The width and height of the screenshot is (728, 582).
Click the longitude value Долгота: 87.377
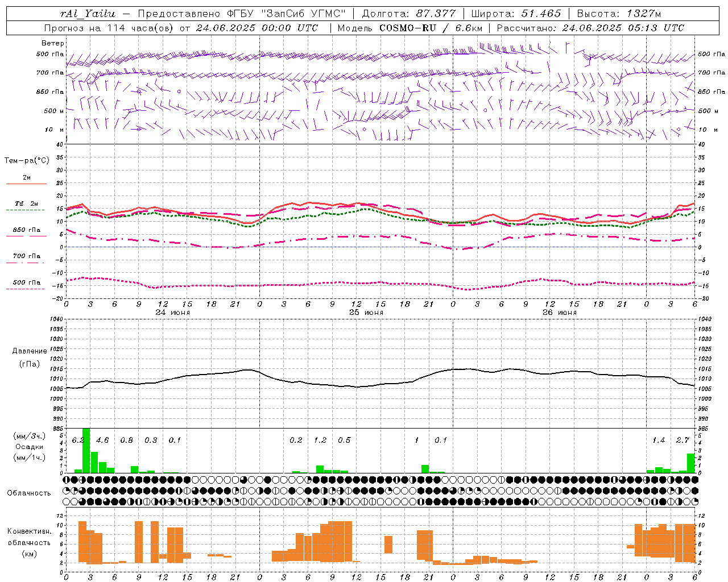coord(409,14)
